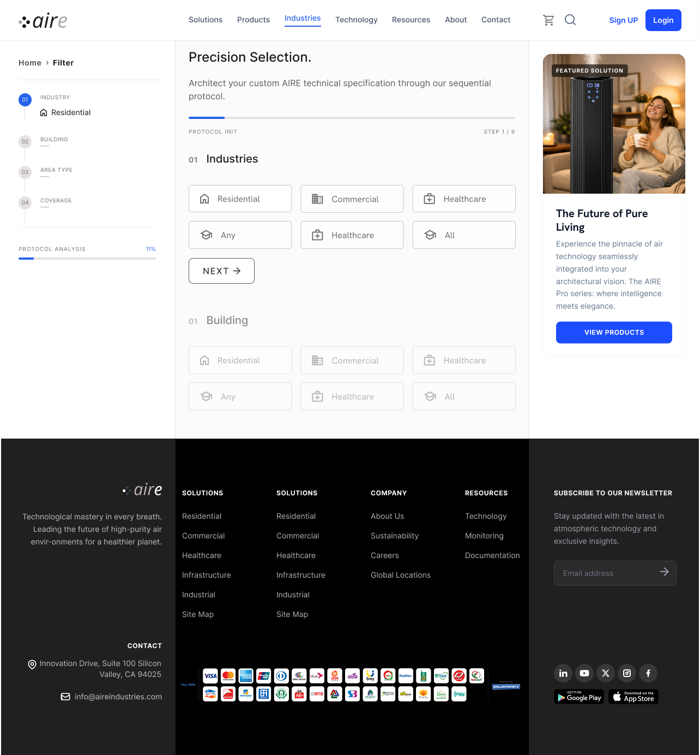The image size is (700, 755).
Task: Select All in the Building section
Action: (464, 396)
